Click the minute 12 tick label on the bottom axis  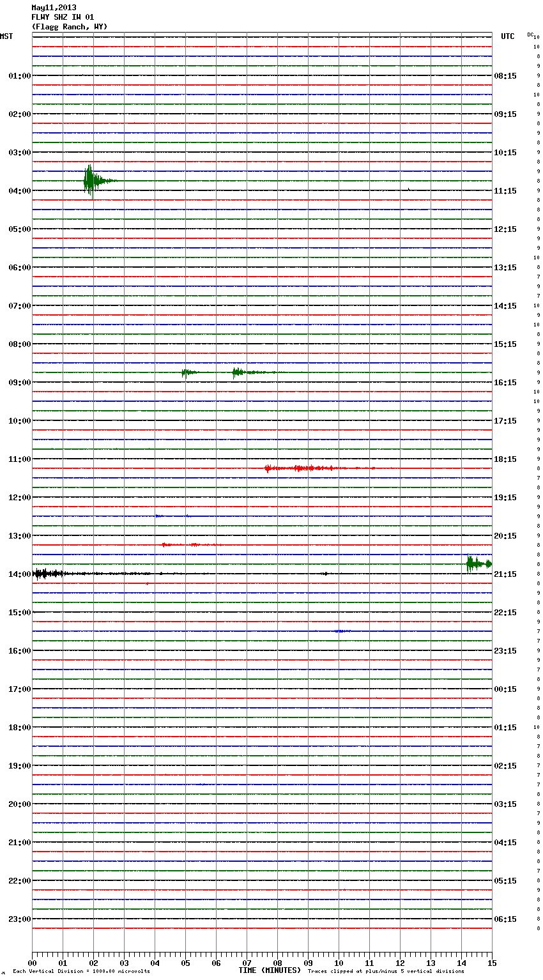tap(400, 963)
